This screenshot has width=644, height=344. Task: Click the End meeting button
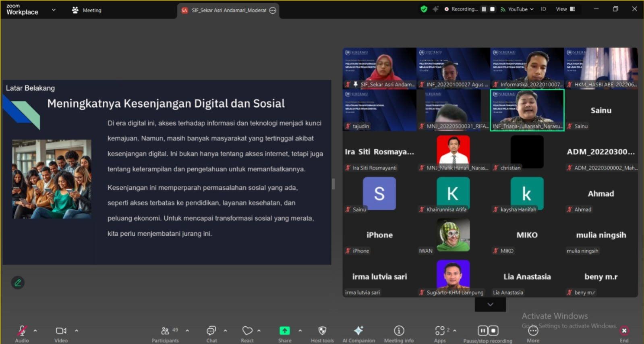[x=624, y=334]
